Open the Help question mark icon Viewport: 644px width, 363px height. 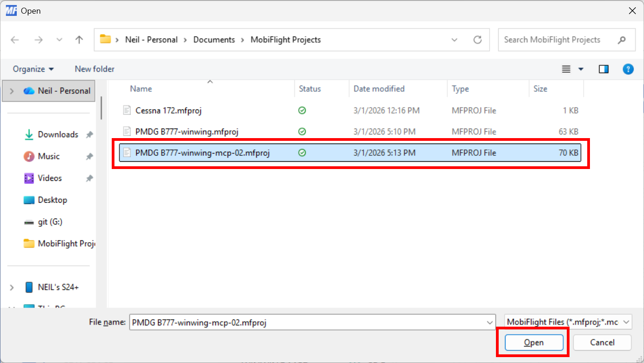(x=628, y=69)
